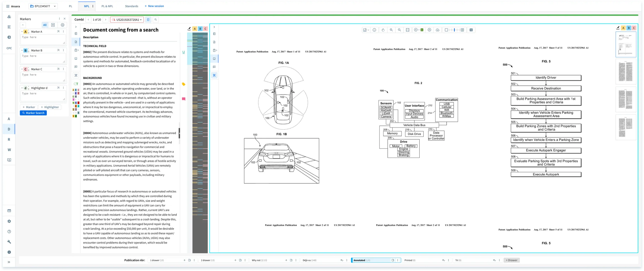644x271 pixels.
Task: Add a new Highlighter
Action: click(x=50, y=107)
